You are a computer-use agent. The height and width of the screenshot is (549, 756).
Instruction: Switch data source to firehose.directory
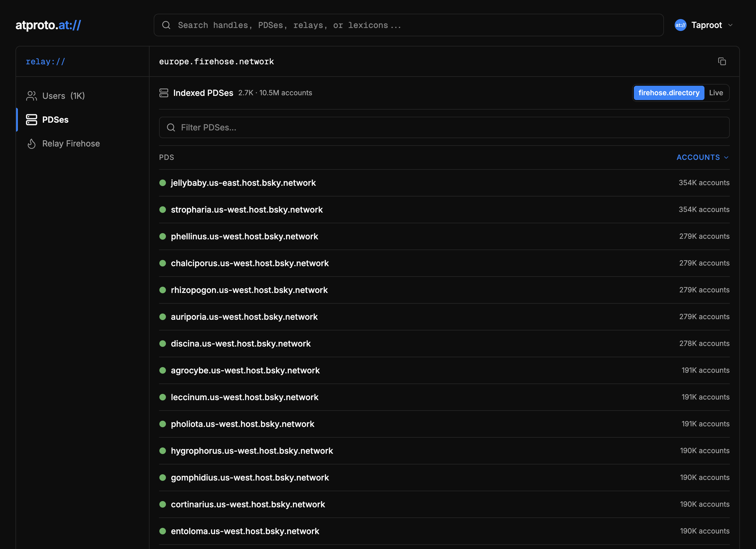pos(669,93)
